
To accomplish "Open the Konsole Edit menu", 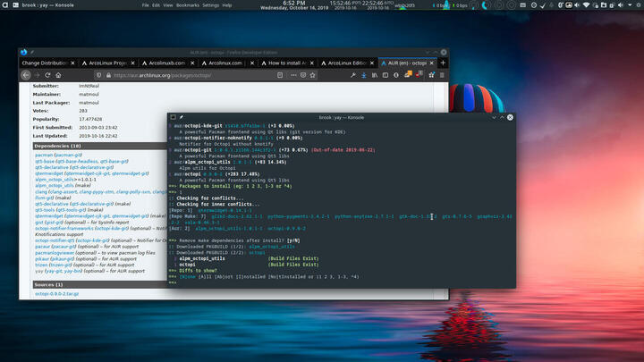I will [x=156, y=5].
